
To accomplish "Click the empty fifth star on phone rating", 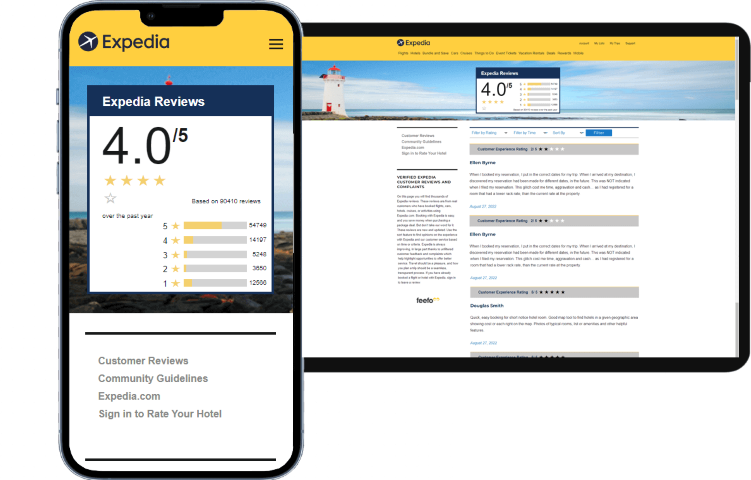I will coord(111,198).
